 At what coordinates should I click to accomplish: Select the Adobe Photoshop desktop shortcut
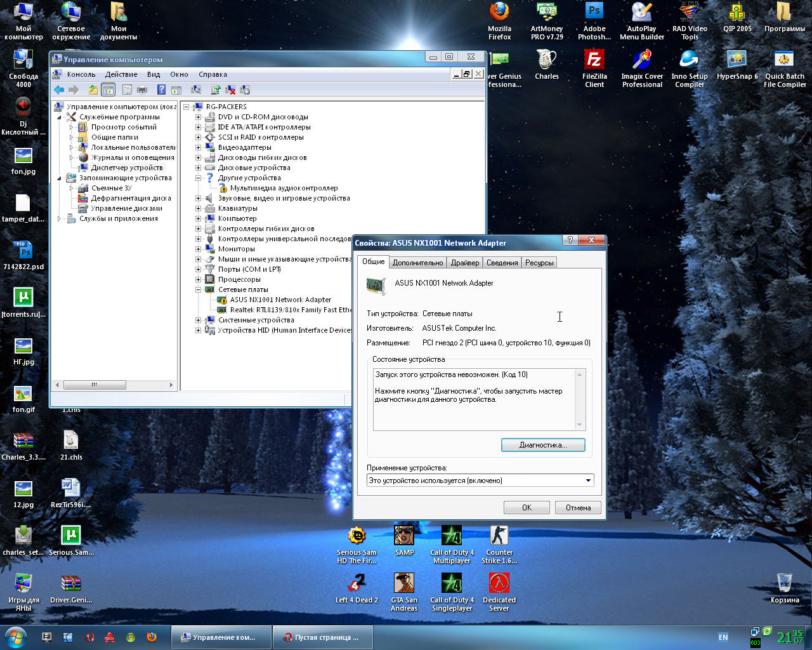pos(594,22)
